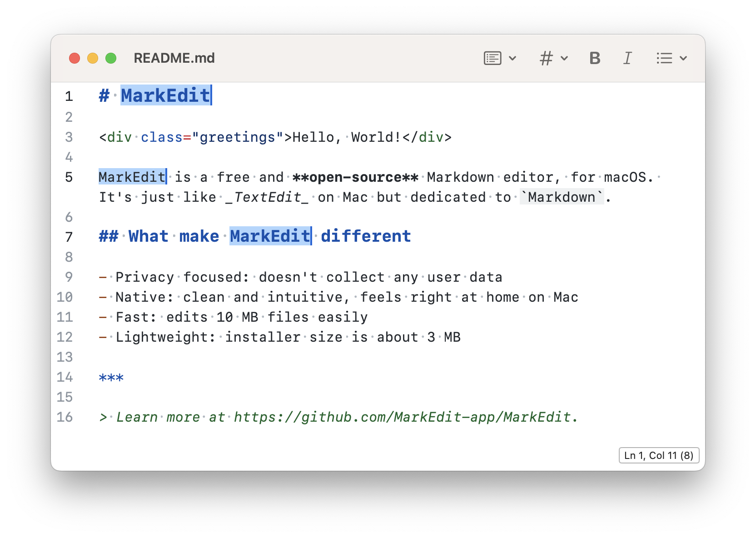Place cursor in the div greetings line
The height and width of the screenshot is (538, 756).
tap(275, 137)
